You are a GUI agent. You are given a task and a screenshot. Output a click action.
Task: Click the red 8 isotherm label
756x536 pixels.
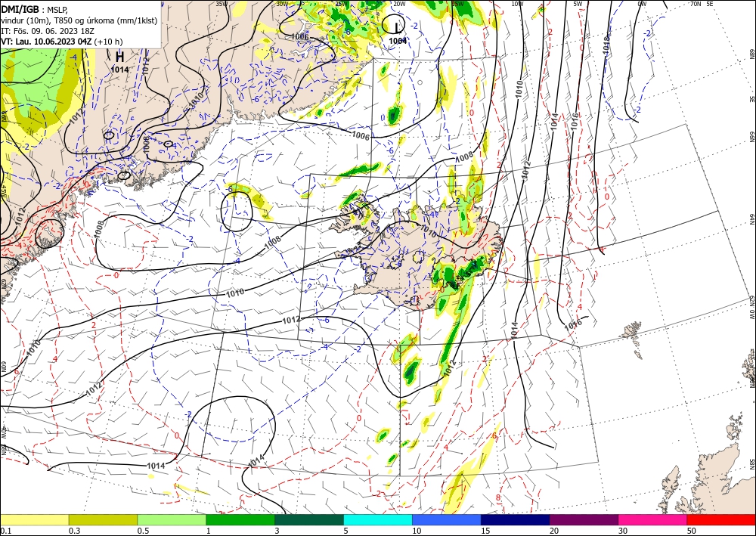498,497
